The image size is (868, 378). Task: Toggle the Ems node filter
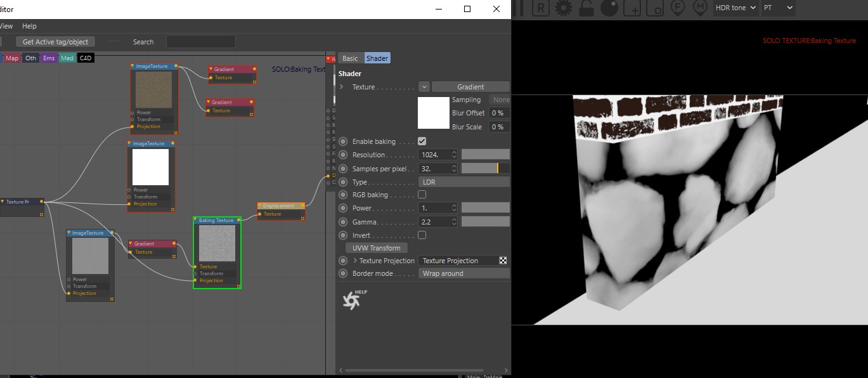49,58
